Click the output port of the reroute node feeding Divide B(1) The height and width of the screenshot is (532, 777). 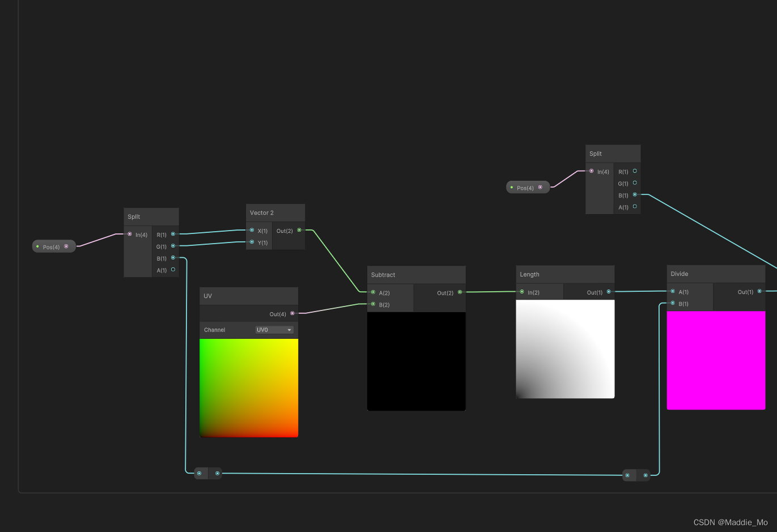[x=646, y=475]
